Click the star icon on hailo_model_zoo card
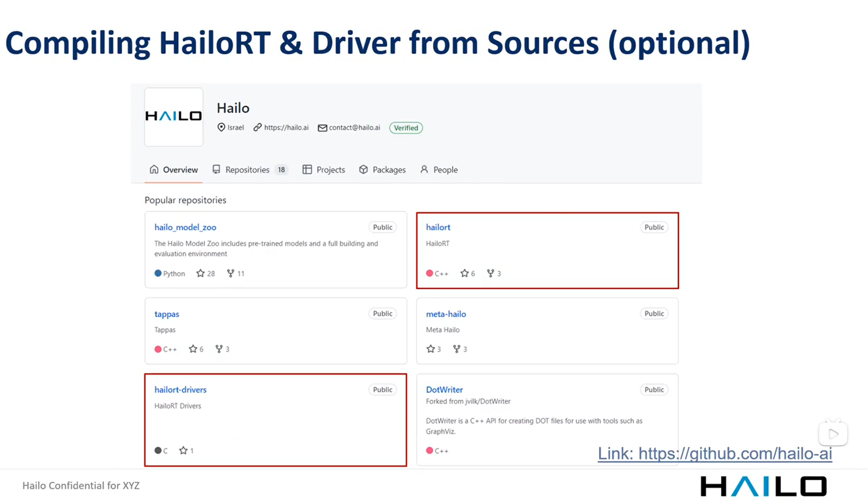868x501 pixels. coord(201,273)
